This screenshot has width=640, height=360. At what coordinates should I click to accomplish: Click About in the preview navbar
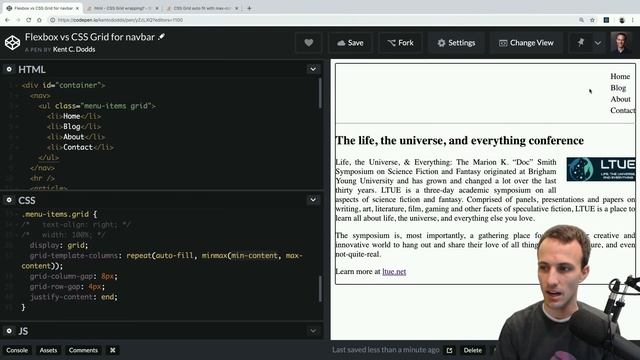point(620,99)
